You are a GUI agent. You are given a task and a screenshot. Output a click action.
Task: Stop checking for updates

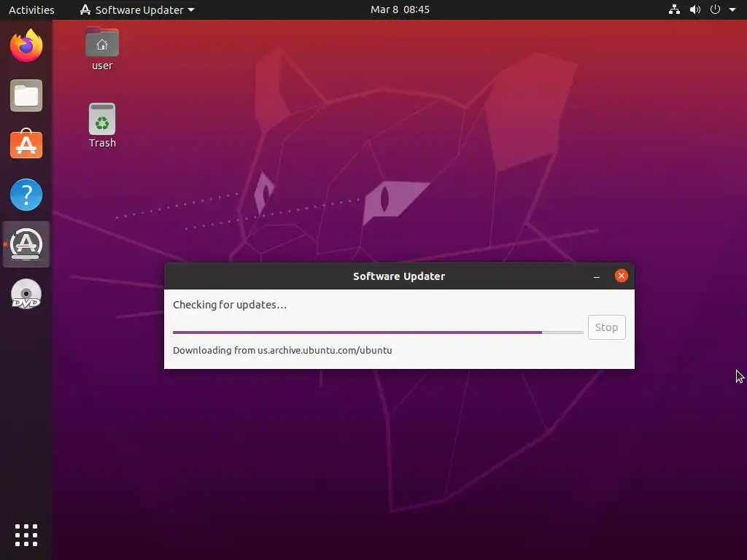[x=606, y=327]
